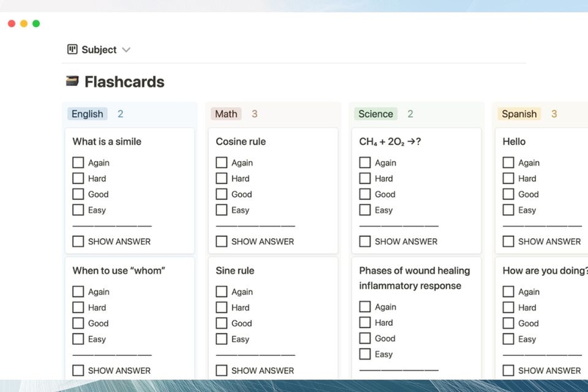
Task: Open the Flashcards page title
Action: [124, 82]
